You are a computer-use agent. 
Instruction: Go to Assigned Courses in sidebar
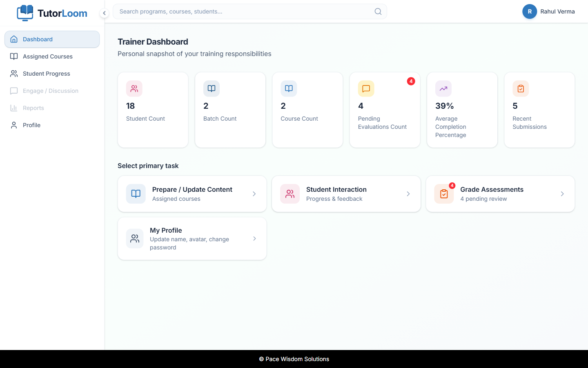[52, 56]
